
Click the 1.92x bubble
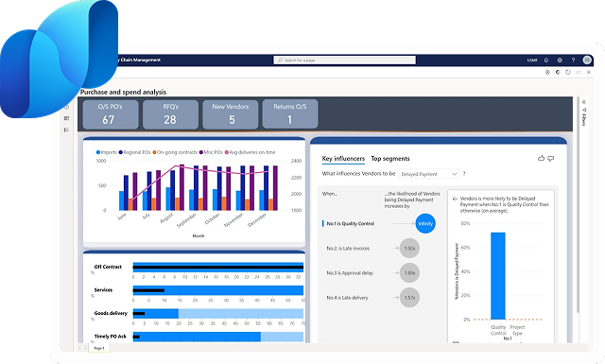click(409, 249)
